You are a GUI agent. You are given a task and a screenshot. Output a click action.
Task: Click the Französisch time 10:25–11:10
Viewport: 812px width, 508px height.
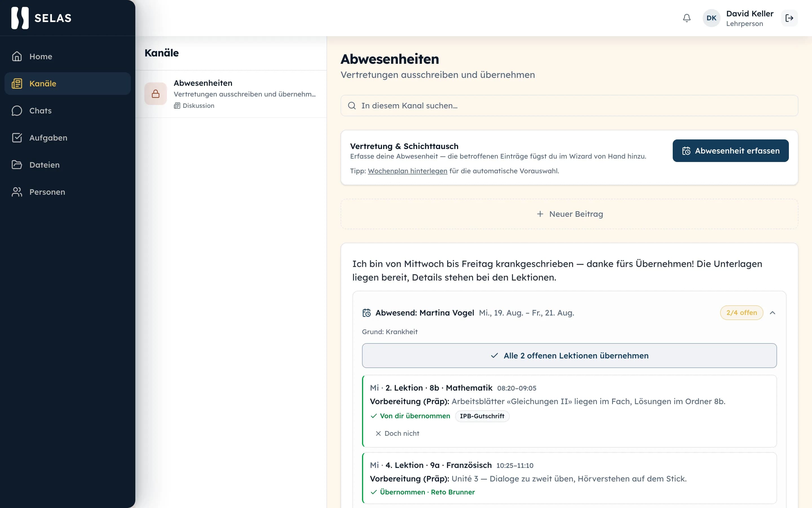point(515,466)
